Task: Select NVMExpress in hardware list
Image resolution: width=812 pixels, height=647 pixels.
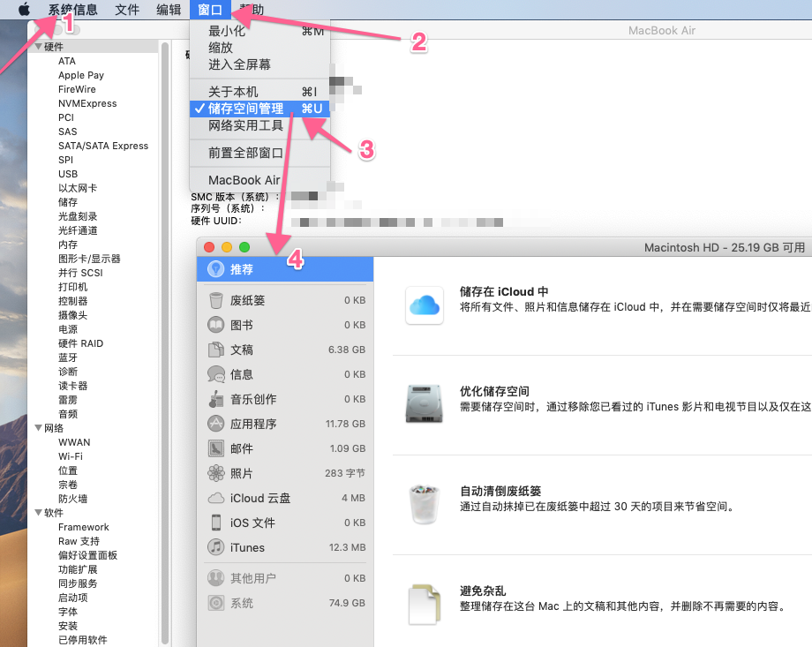Action: [87, 103]
